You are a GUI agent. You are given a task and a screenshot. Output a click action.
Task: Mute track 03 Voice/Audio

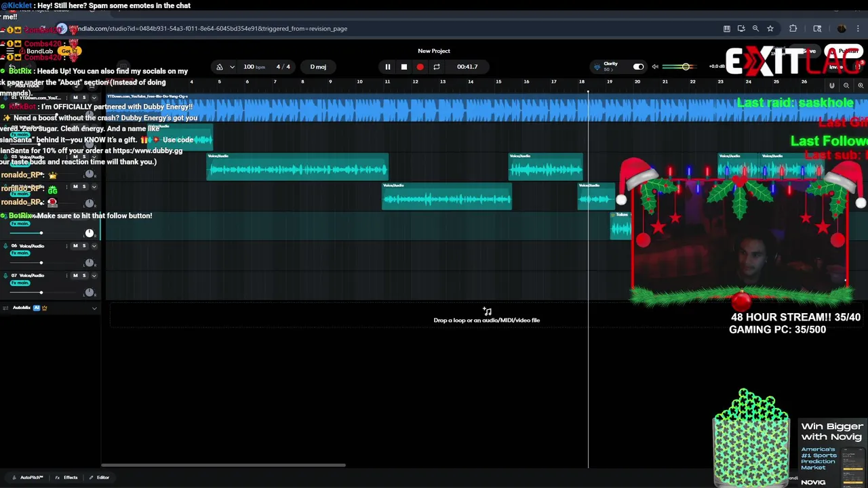[75, 157]
